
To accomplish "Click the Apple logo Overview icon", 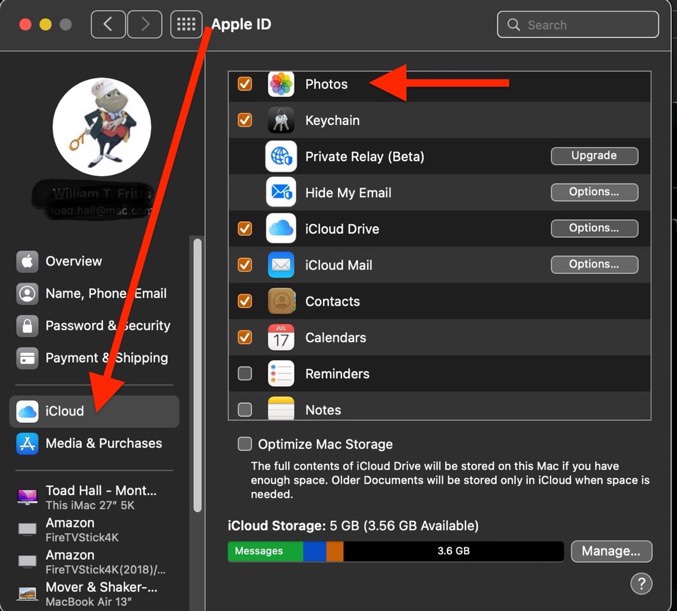I will (x=27, y=261).
